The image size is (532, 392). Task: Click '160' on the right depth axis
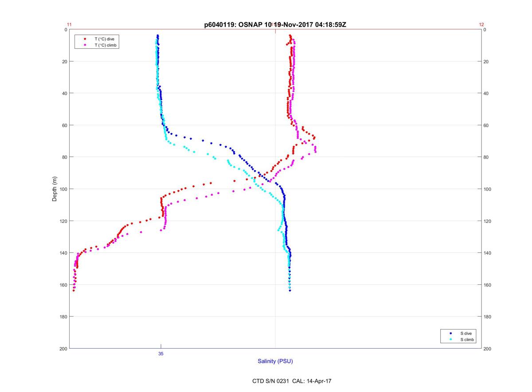point(488,285)
